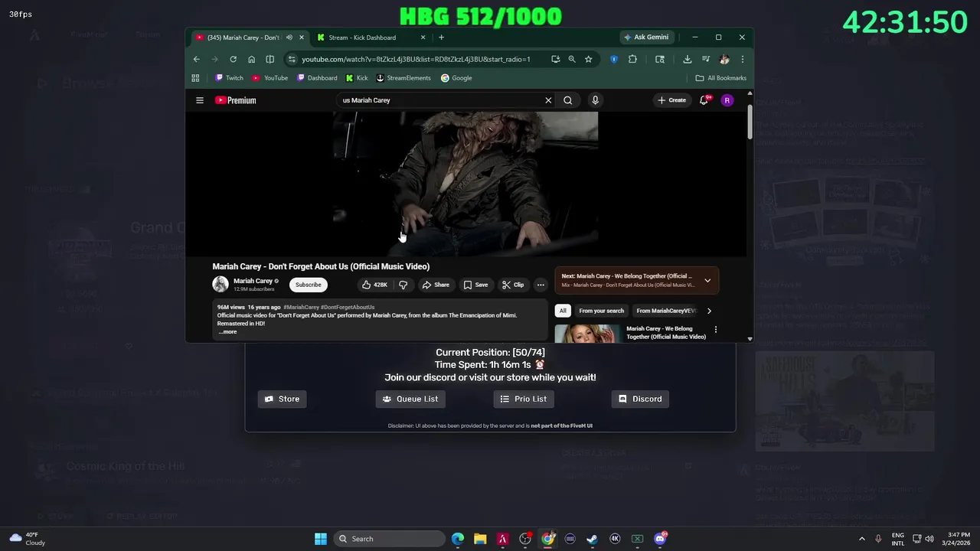
Task: Select From MariahCareyVEVO filter chip
Action: (x=666, y=311)
